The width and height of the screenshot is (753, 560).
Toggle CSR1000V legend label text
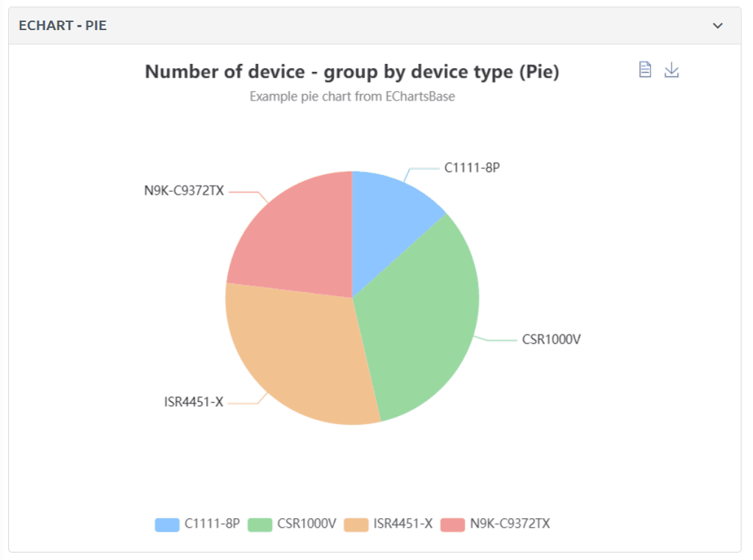pyautogui.click(x=307, y=524)
